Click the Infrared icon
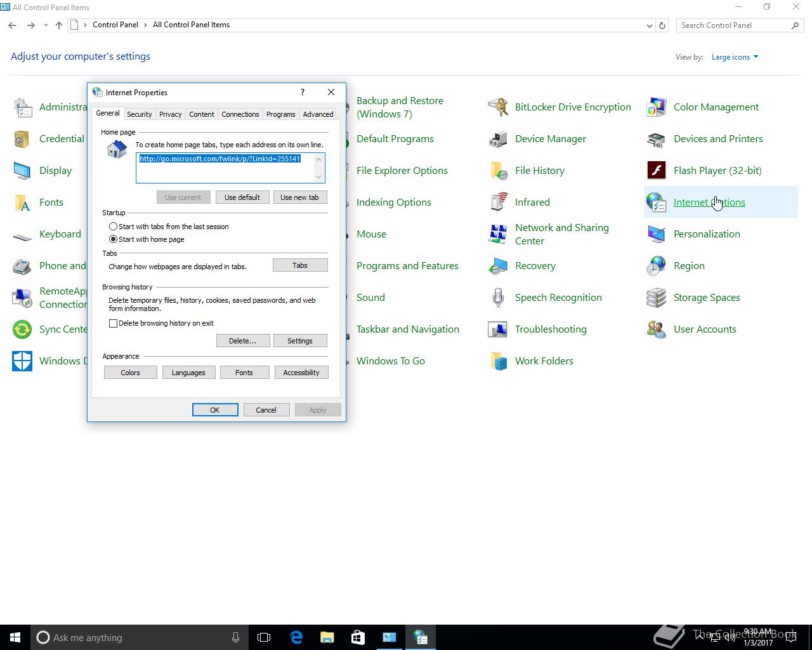Viewport: 812px width, 650px height. 498,202
